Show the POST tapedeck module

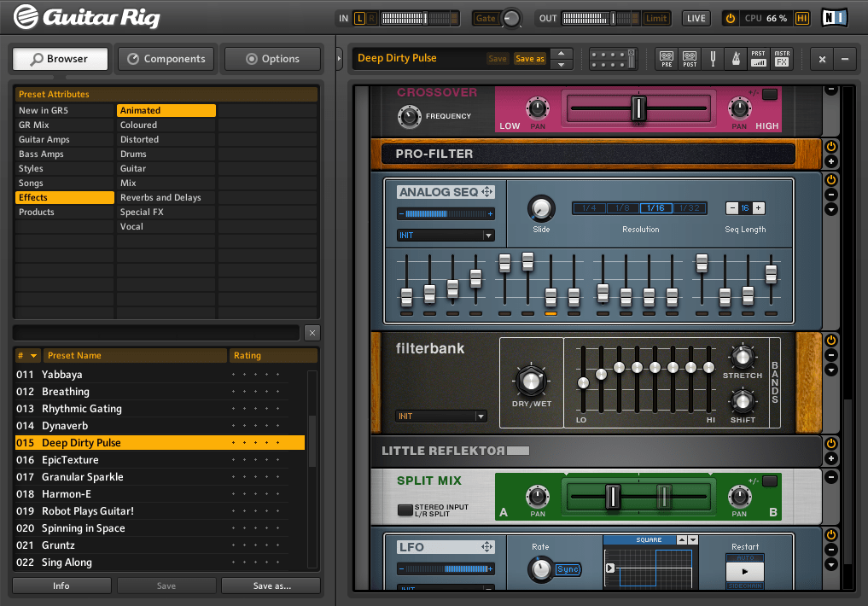coord(690,58)
